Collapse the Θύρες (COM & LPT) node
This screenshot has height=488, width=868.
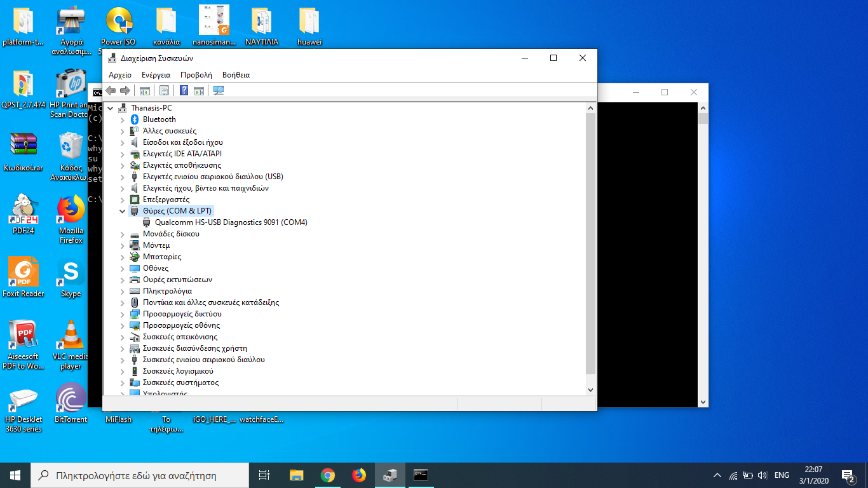pyautogui.click(x=123, y=211)
